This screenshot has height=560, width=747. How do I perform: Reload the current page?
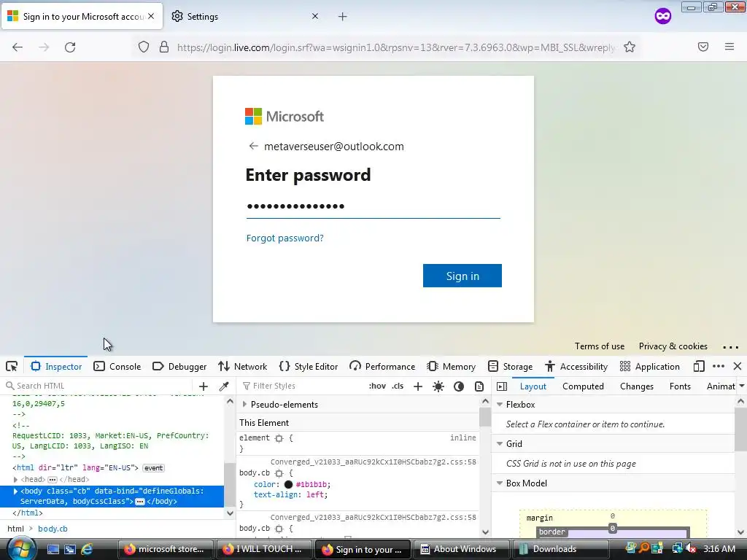point(70,47)
